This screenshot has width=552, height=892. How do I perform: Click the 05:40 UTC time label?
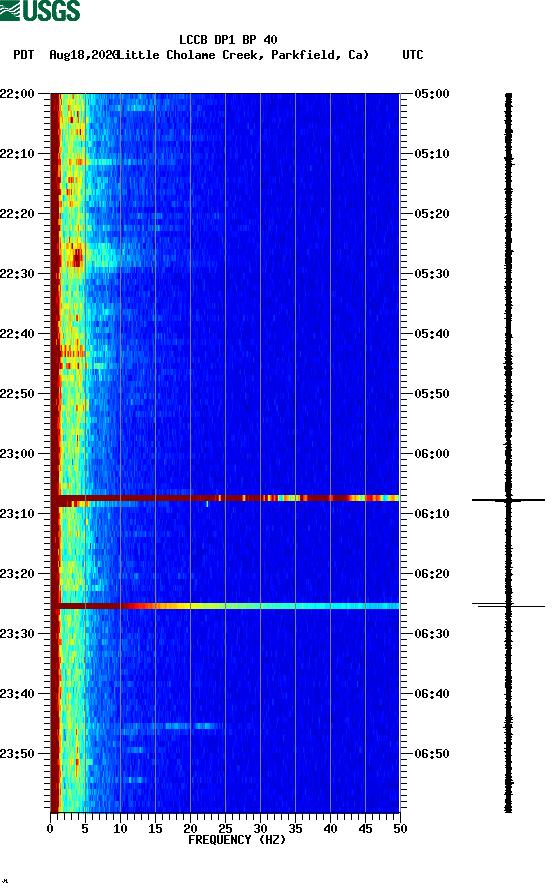point(432,334)
